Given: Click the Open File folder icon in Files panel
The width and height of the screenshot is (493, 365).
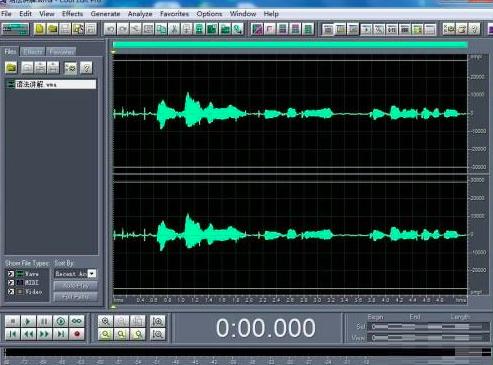Looking at the screenshot, I should [11, 68].
